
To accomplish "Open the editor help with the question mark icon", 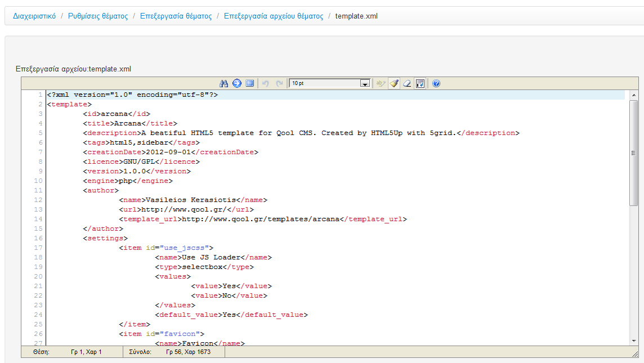I will [x=436, y=83].
